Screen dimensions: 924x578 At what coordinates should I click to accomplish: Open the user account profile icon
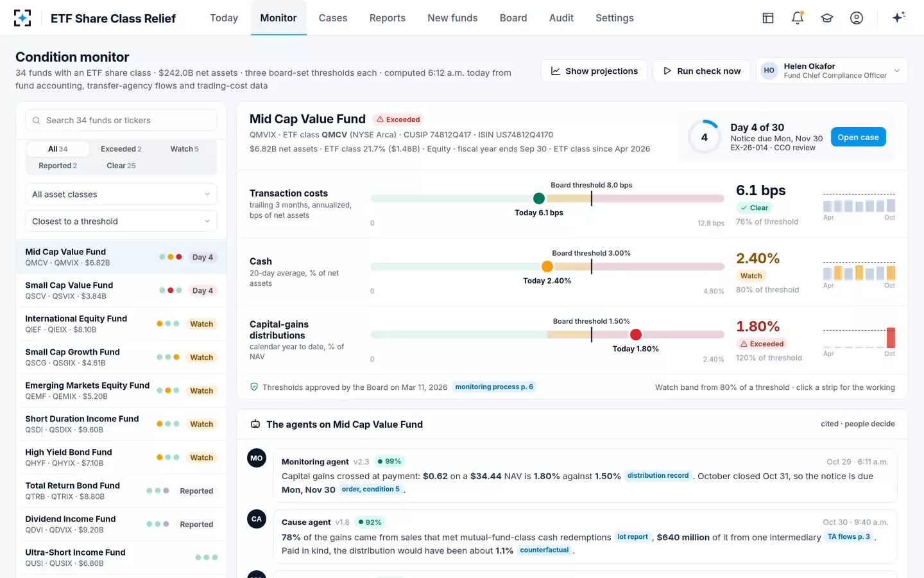click(x=857, y=18)
